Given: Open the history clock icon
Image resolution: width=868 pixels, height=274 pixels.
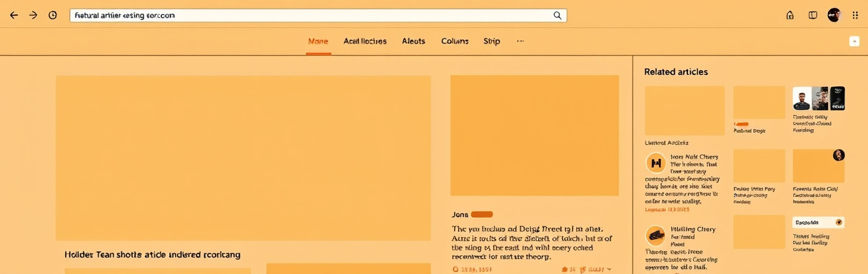Looking at the screenshot, I should coord(53,15).
